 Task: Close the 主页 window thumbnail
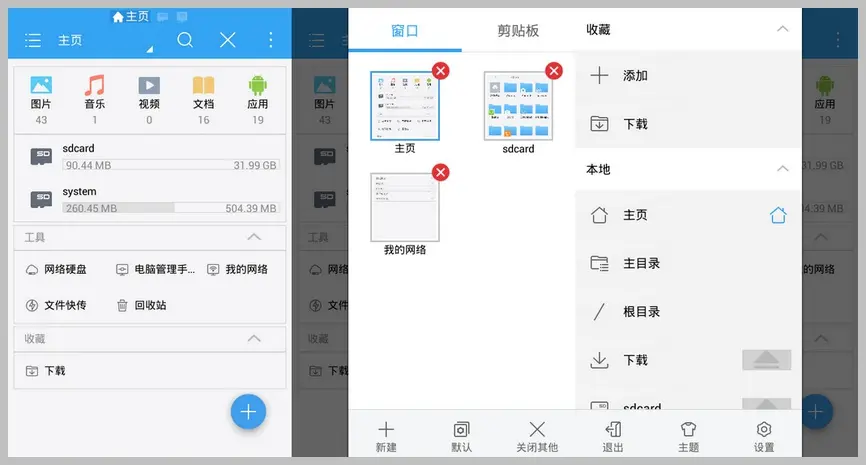(441, 71)
